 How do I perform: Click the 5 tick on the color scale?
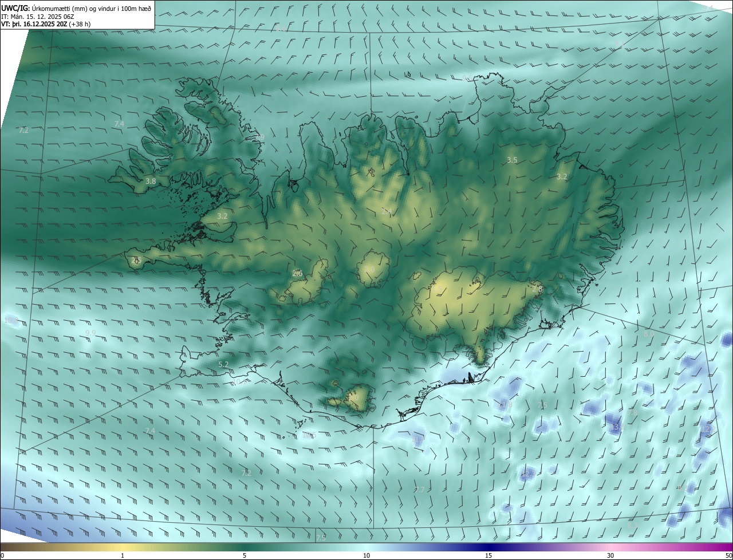(x=245, y=555)
